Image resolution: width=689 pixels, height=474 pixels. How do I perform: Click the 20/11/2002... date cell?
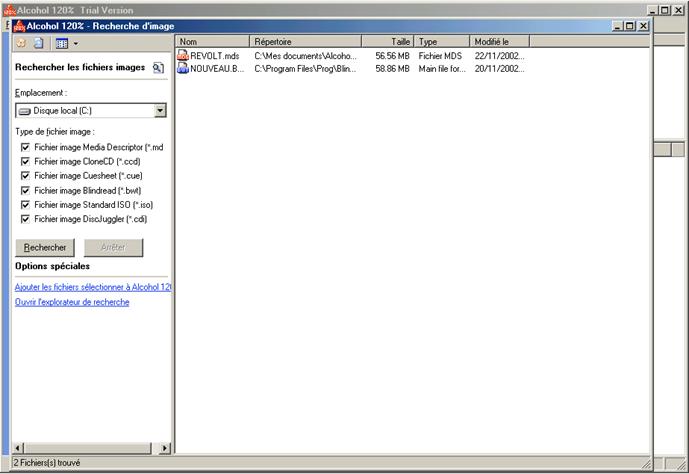click(x=500, y=69)
